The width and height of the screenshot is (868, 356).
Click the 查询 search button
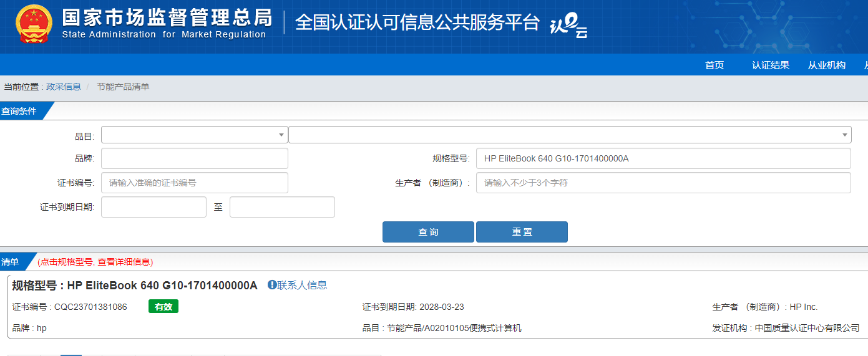(428, 232)
